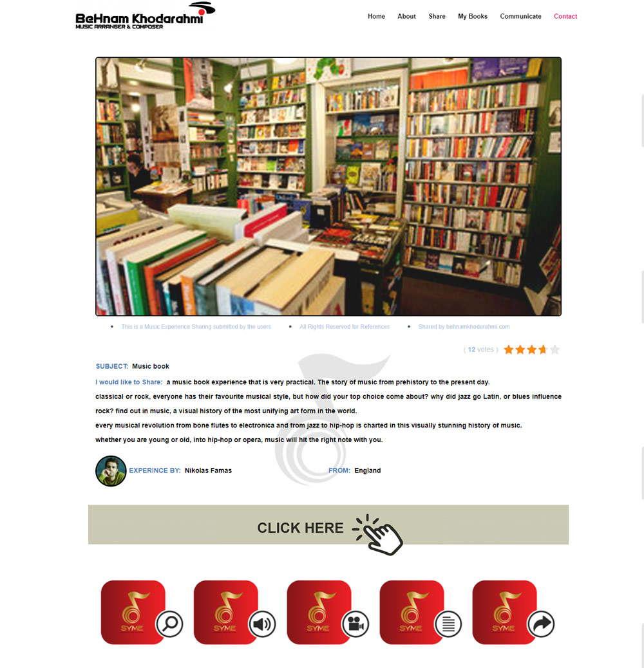Screen dimensions: 644x668
Task: Rate with the fifth empty star
Action: (x=554, y=349)
